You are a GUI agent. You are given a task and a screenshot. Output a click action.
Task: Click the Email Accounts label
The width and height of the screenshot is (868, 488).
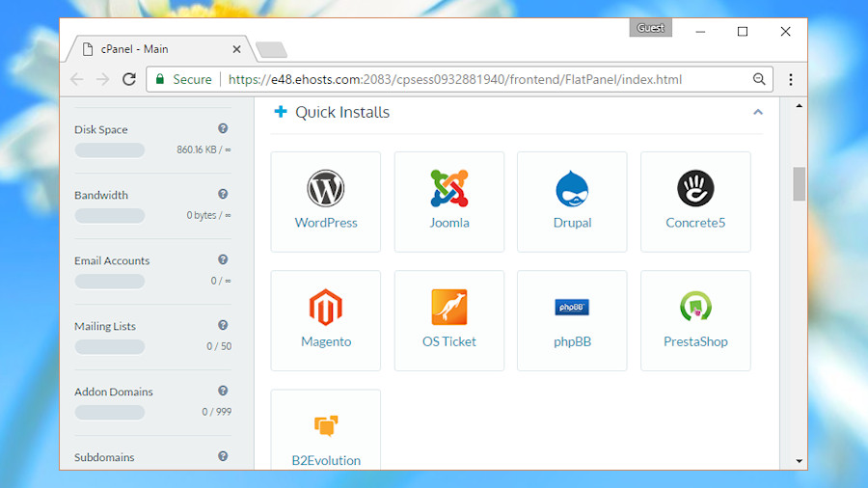coord(112,260)
